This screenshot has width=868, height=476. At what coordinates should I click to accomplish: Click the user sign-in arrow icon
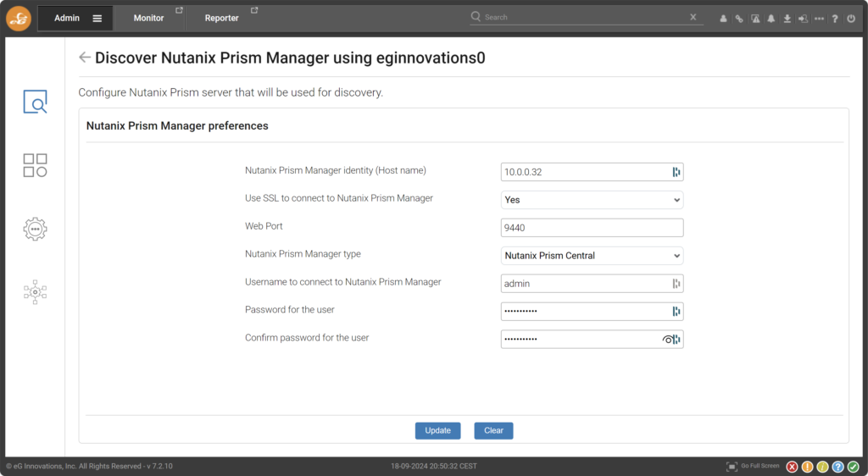(803, 19)
